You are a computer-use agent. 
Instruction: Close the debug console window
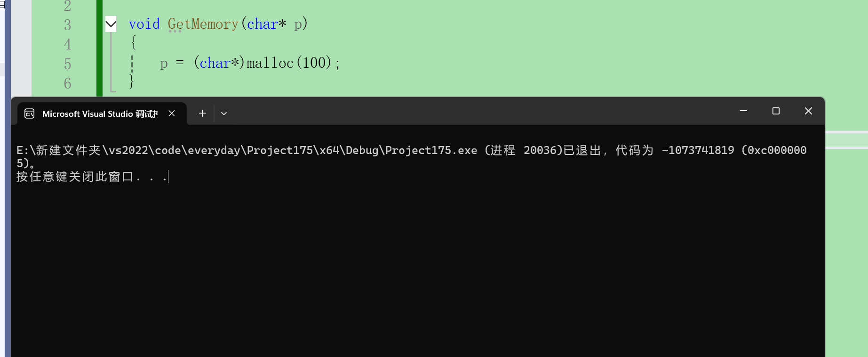point(808,111)
